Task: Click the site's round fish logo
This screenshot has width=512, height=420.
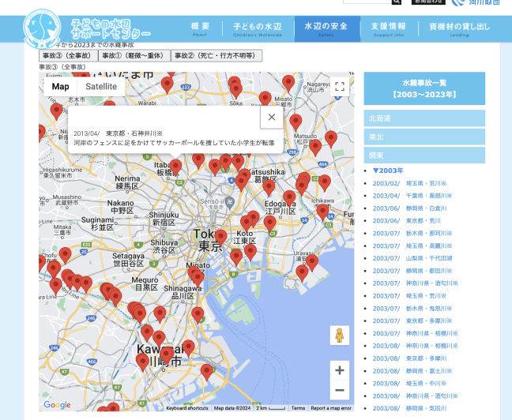Action: pos(42,28)
